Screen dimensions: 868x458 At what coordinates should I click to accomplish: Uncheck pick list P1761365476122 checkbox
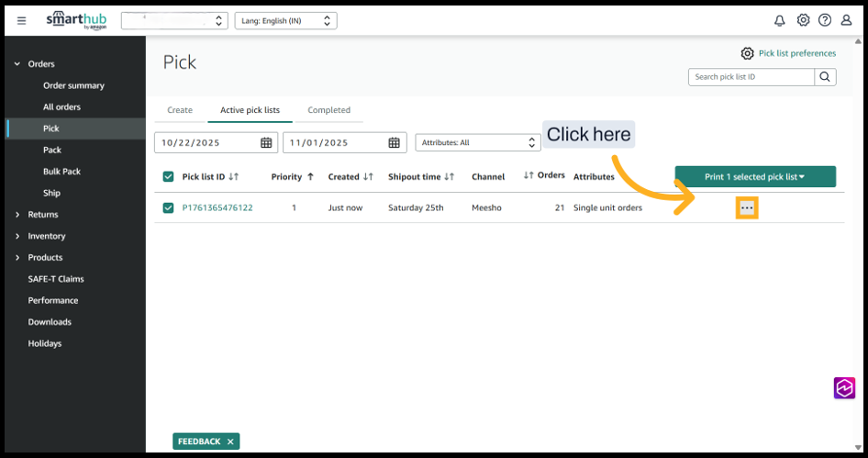168,207
